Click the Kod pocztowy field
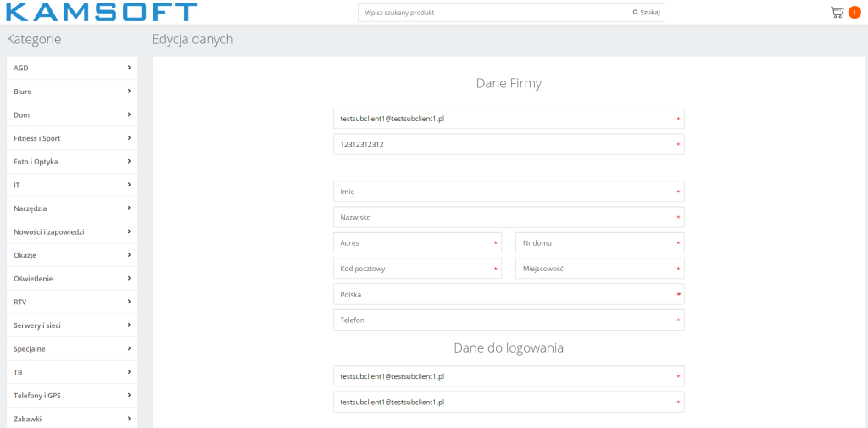Image resolution: width=868 pixels, height=428 pixels. 417,269
